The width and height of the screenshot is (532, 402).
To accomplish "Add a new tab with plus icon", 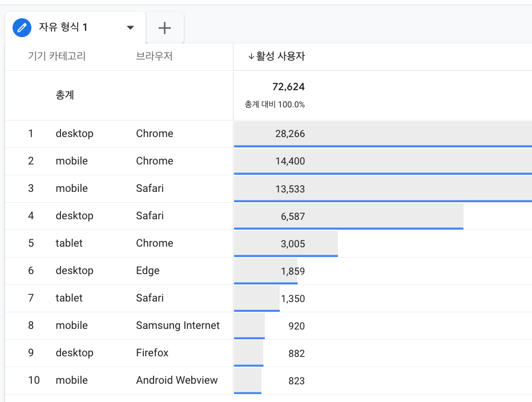I will click(164, 28).
